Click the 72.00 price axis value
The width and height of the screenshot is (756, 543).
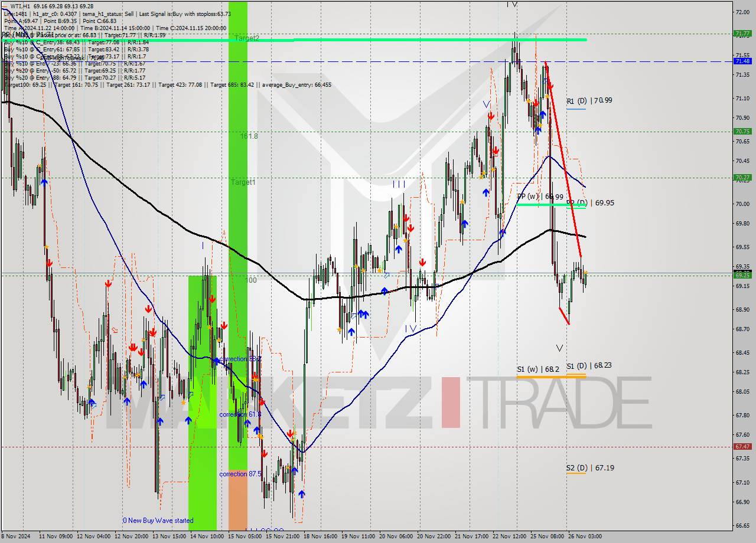click(x=742, y=12)
